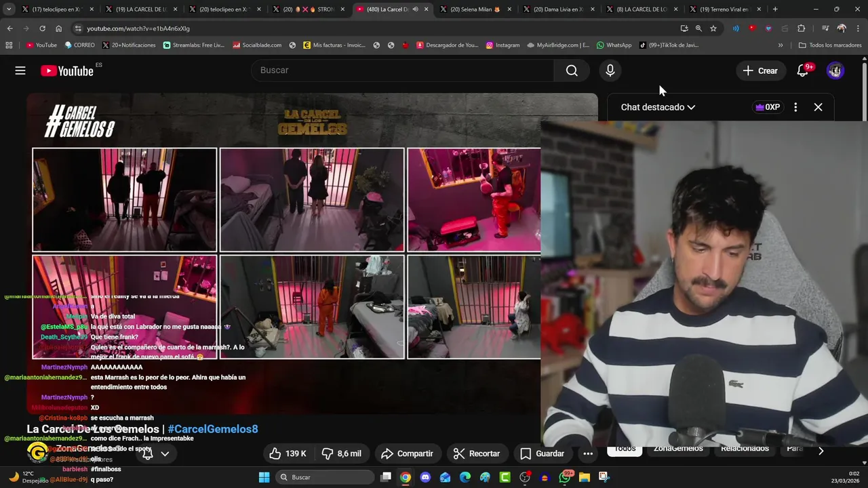Mute the La Carcel tab audio icon
This screenshot has height=488, width=868.
coord(416,9)
